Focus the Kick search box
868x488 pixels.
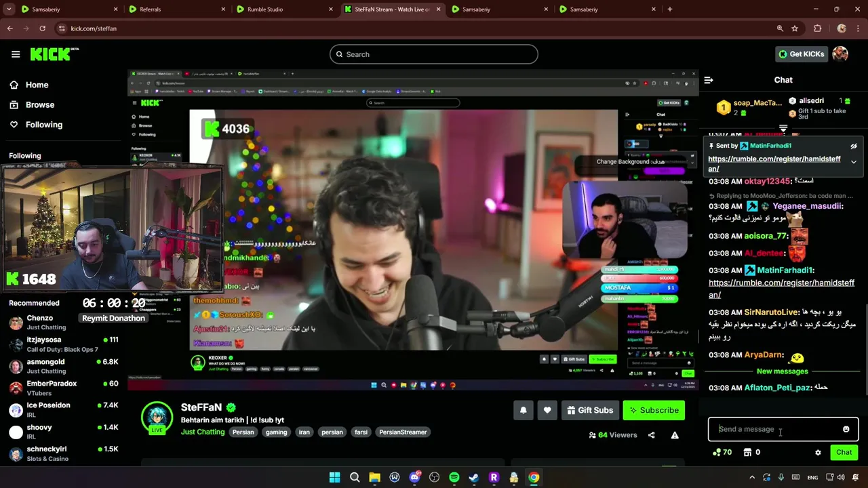pos(434,54)
